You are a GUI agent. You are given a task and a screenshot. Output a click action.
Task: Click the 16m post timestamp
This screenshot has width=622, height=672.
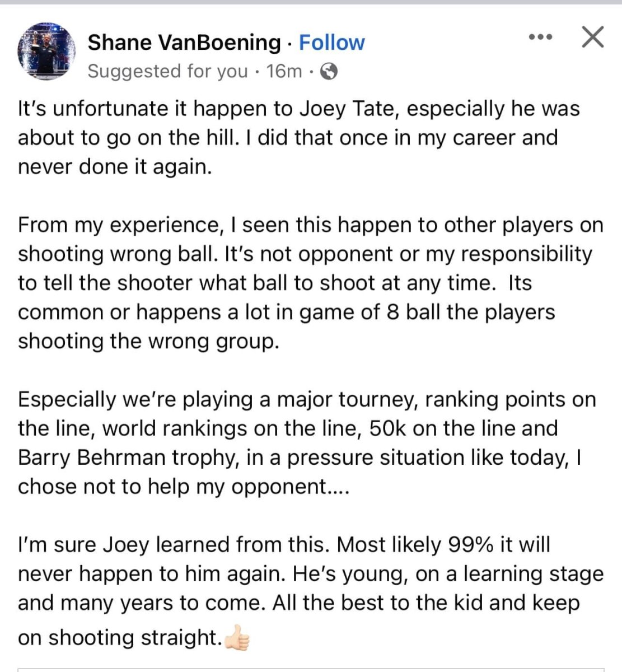point(284,71)
